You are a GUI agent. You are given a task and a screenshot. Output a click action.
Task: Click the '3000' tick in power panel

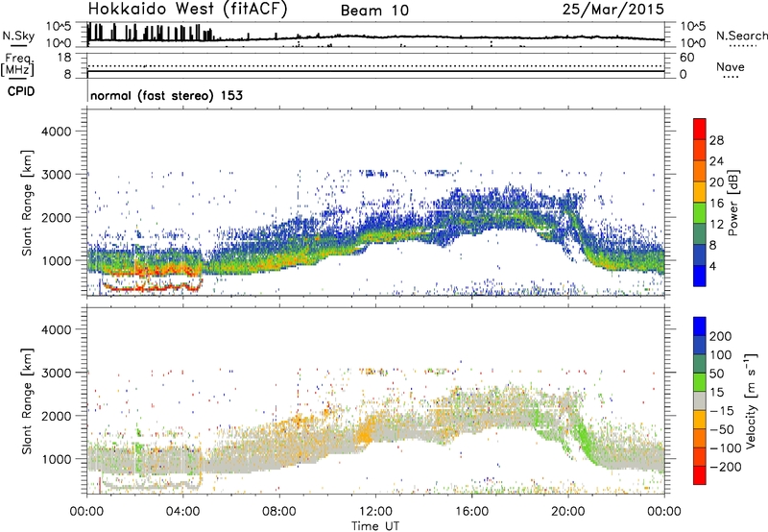coord(56,175)
